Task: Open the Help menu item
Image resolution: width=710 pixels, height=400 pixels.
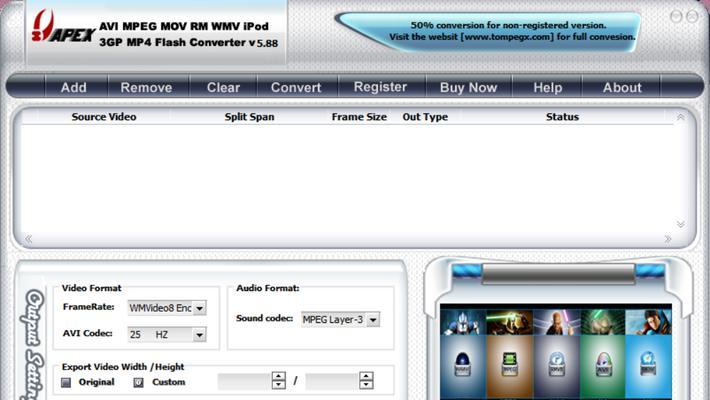Action: point(547,87)
